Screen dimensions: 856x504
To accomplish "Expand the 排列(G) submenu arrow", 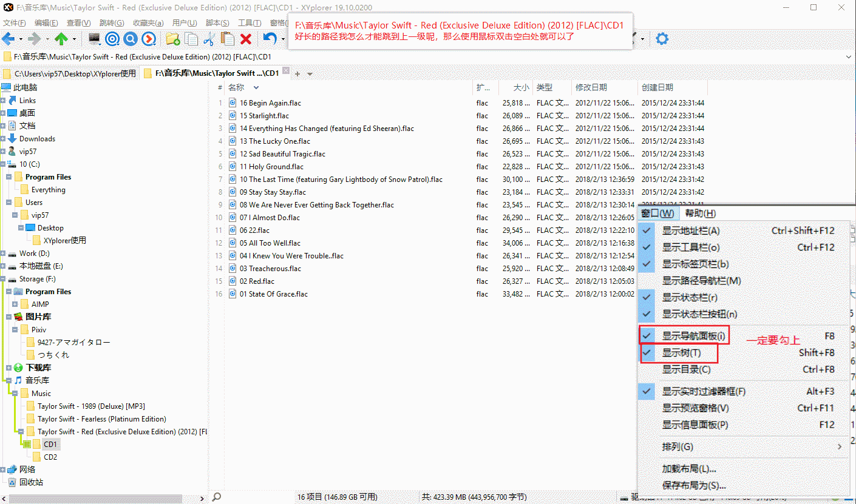I will coord(840,447).
